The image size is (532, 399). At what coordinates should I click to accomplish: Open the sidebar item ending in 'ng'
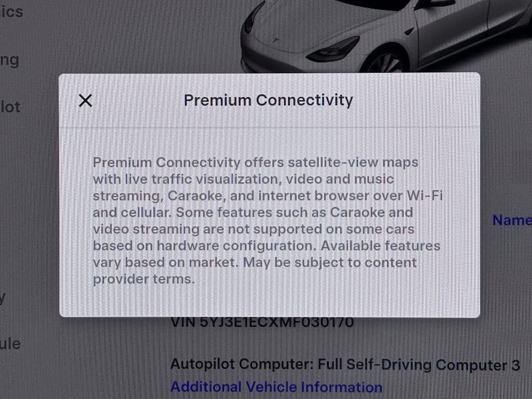[9, 60]
